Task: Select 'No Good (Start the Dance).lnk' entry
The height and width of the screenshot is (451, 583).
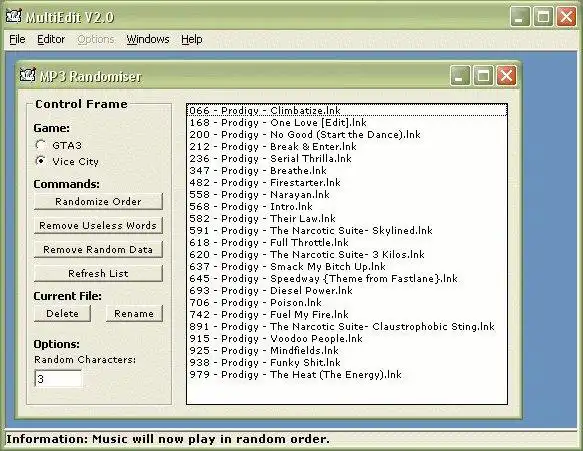Action: [347, 134]
